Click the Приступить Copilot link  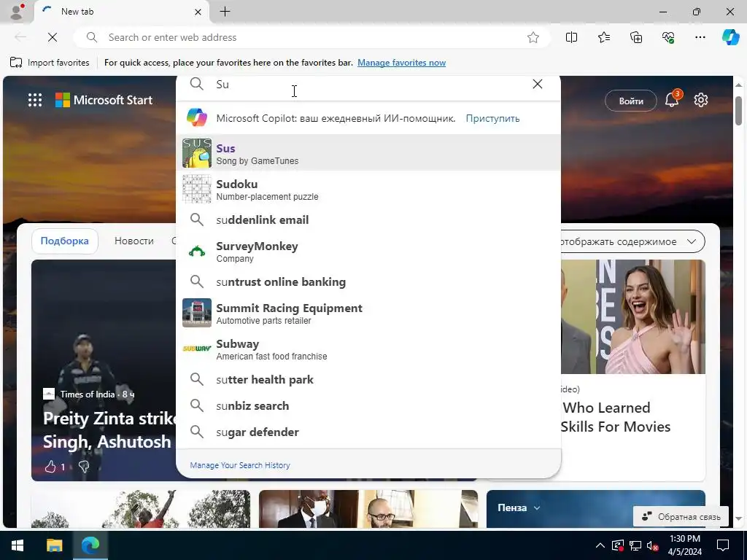tap(492, 118)
